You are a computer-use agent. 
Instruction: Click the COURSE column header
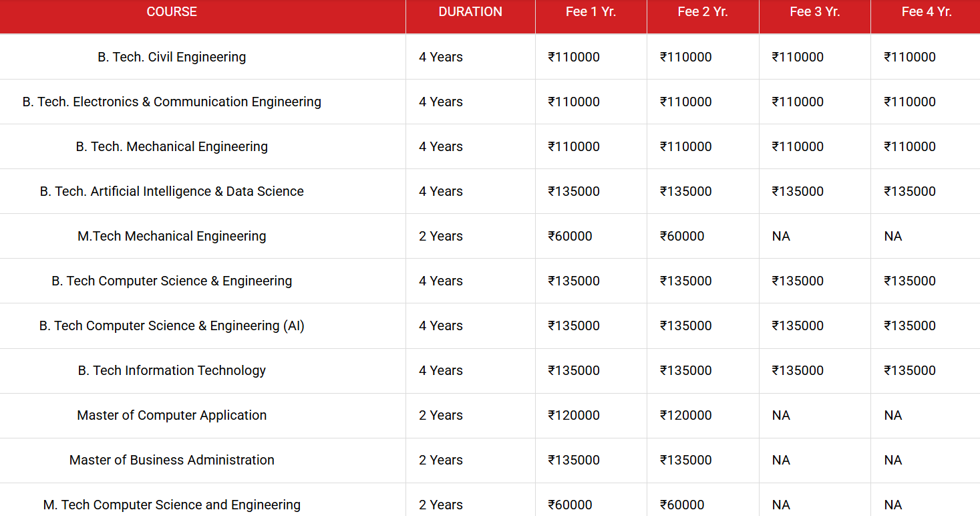(172, 12)
